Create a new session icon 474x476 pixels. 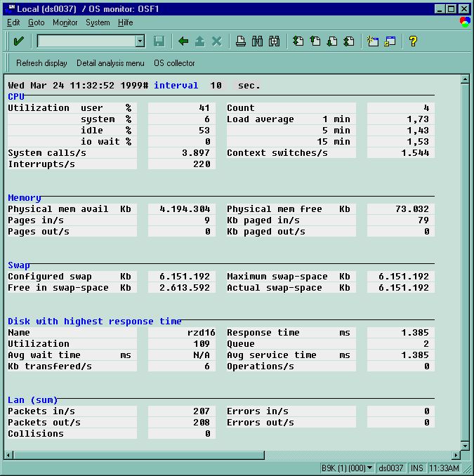[373, 41]
